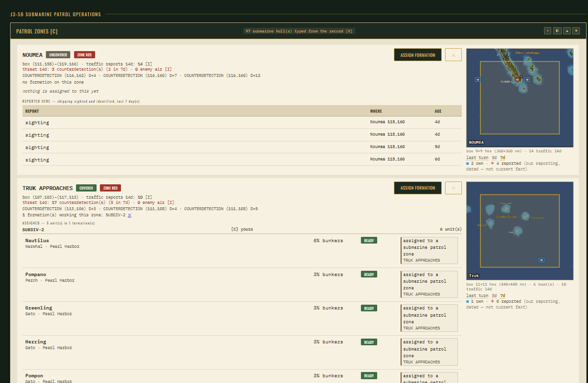Click the UNCOVERED badge on Noumea
This screenshot has width=588, height=383.
58,55
